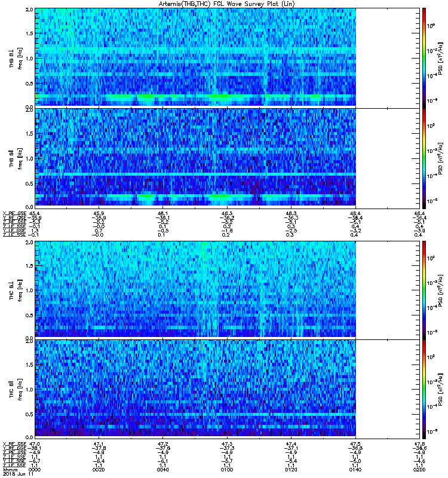Screen dimensions: 448x478
Task: Click the PSD [nT²/Hz] label of THC B∥ color bar
Action: pos(440,390)
